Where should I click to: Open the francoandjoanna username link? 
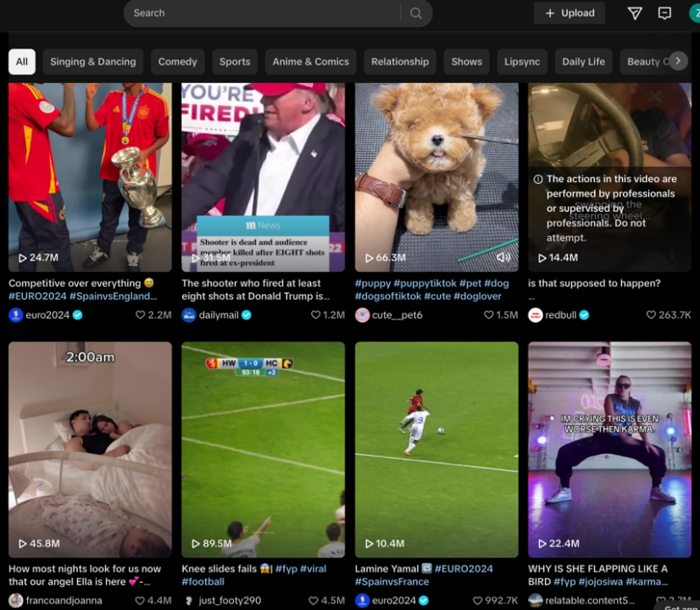64,601
